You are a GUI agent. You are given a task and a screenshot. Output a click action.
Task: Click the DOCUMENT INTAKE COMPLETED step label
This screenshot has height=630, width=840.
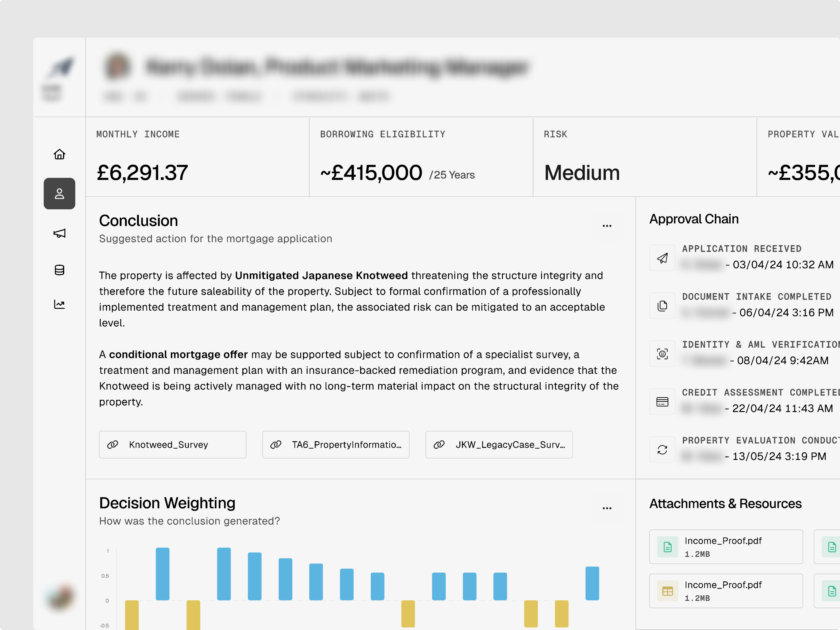pos(757,297)
